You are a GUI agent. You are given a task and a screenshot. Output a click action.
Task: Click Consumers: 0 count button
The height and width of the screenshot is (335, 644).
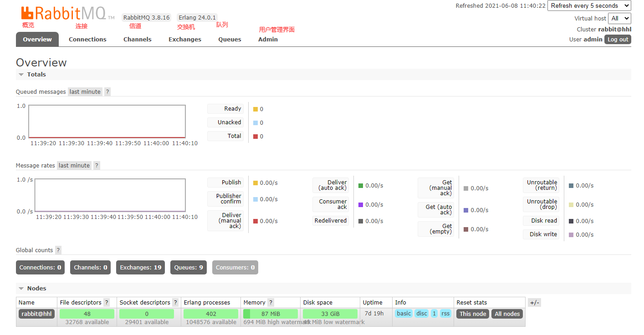pyautogui.click(x=235, y=267)
